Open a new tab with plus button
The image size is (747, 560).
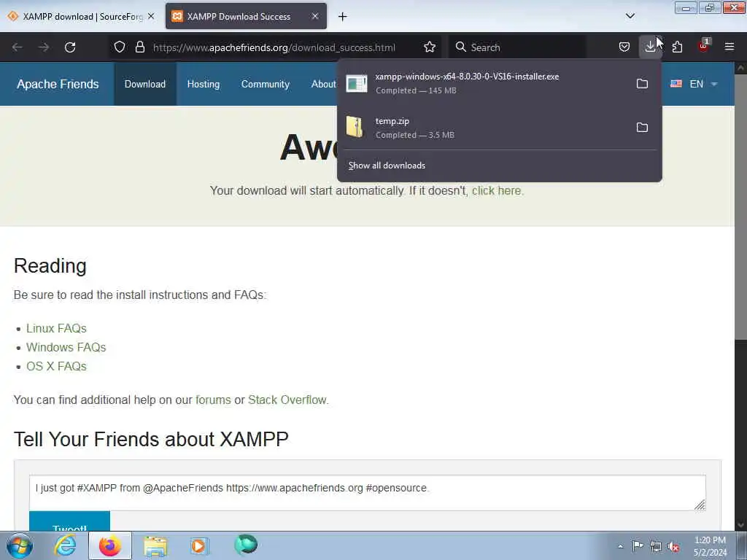342,17
